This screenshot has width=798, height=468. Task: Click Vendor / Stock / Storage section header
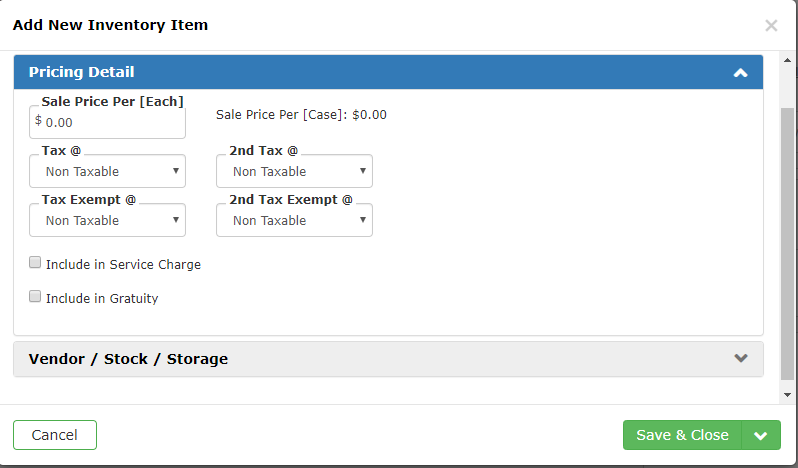[388, 359]
